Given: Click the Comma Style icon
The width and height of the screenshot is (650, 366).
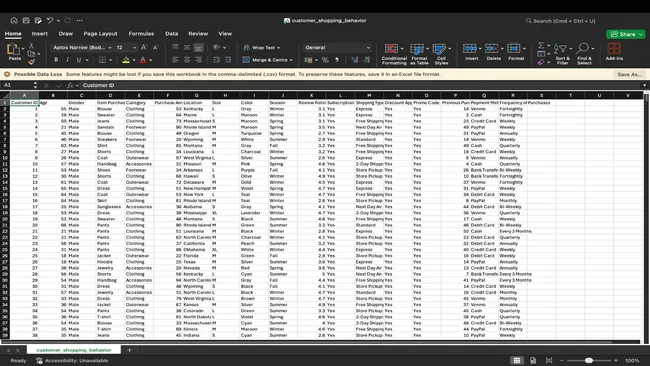Looking at the screenshot, I should pyautogui.click(x=337, y=60).
